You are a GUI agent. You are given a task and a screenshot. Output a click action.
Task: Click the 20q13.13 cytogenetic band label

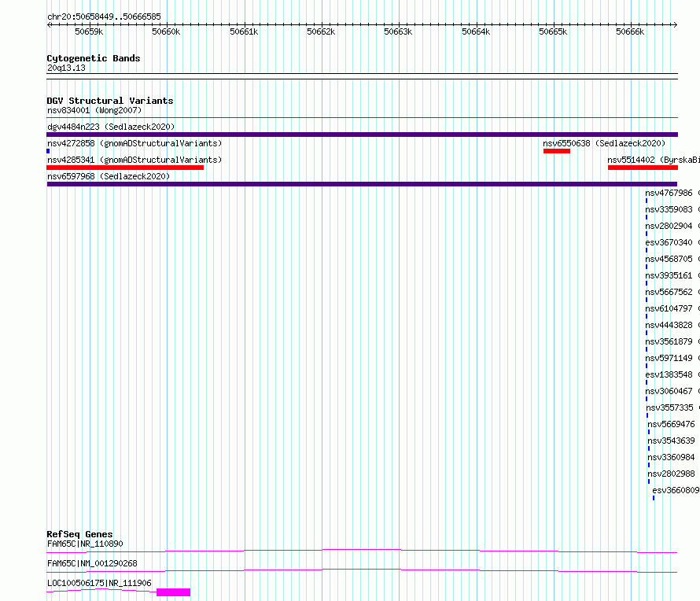click(x=67, y=68)
